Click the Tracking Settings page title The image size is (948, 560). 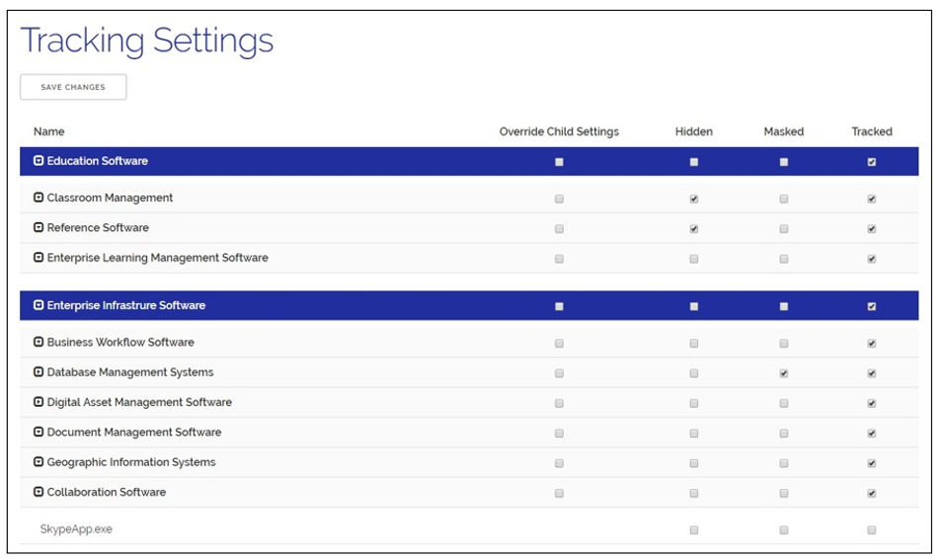click(147, 41)
